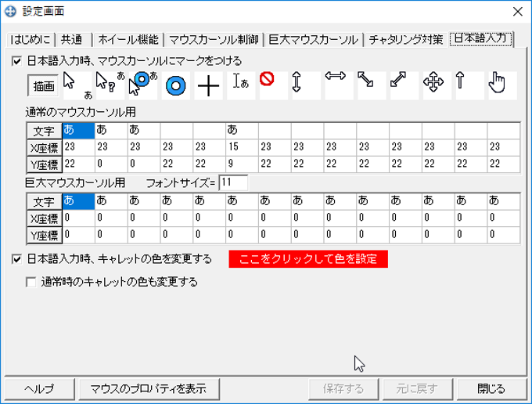Open the チャタリング対策 tab
Viewport: 532px width, 404px height.
point(406,40)
